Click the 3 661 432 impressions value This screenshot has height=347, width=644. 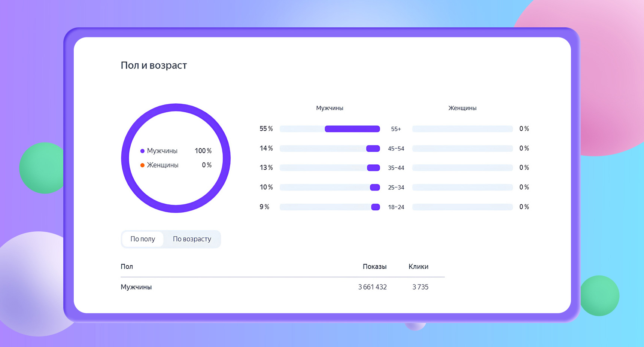372,287
